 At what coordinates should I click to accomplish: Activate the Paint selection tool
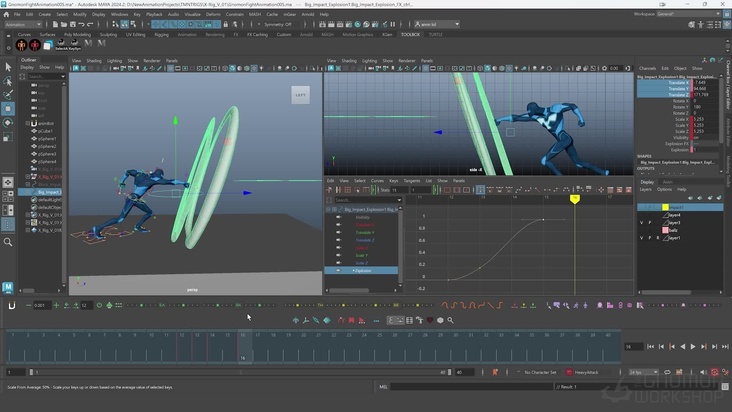[8, 95]
